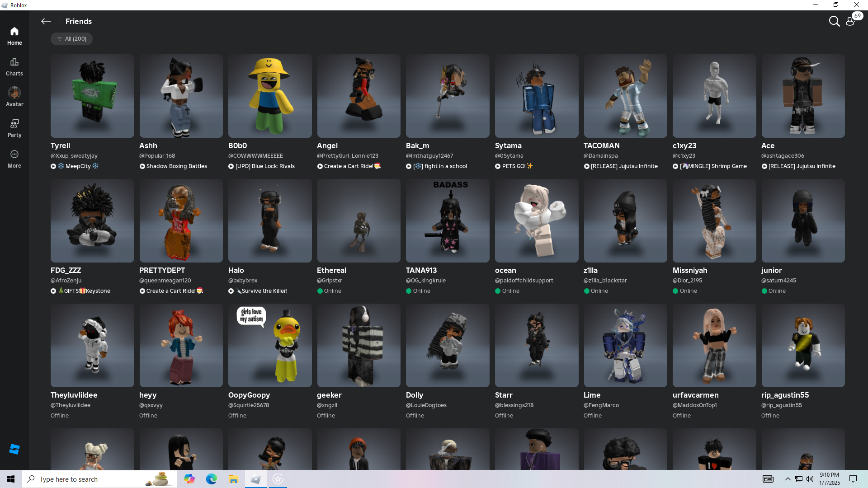868x488 pixels.
Task: Click Ashh's Shadow Boxing Battles game link
Action: coord(176,166)
